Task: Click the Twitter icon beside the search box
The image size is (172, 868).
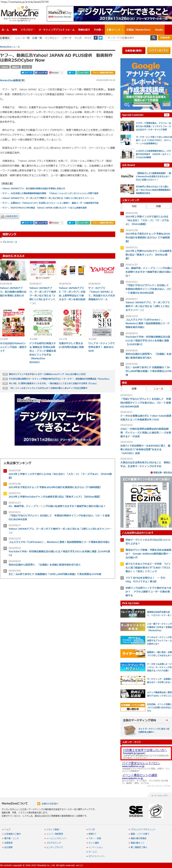Action: coord(100,38)
